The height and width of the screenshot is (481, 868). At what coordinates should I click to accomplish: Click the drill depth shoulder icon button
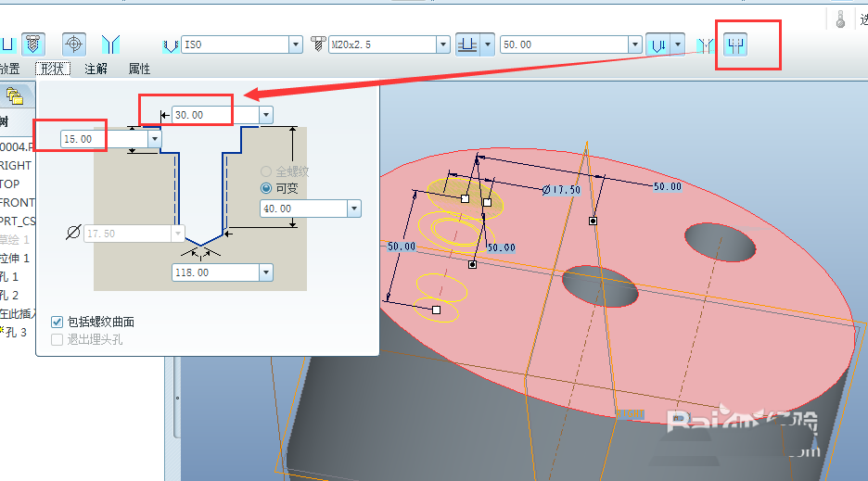click(x=658, y=44)
